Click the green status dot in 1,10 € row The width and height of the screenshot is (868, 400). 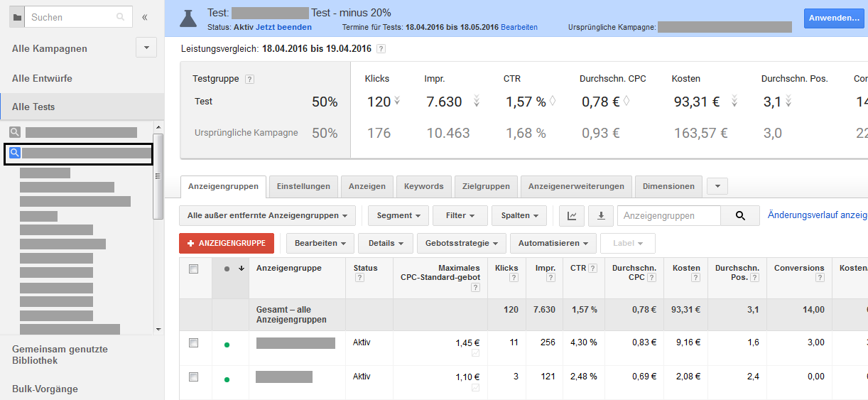click(x=227, y=379)
